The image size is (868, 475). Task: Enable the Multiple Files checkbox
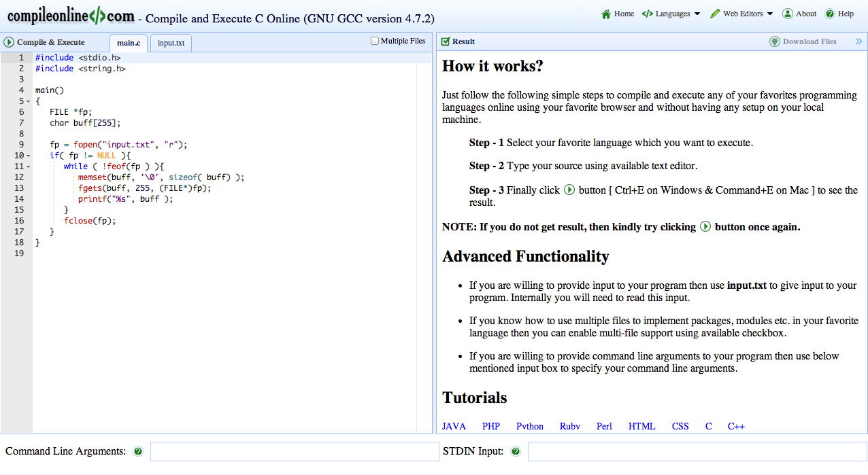374,40
